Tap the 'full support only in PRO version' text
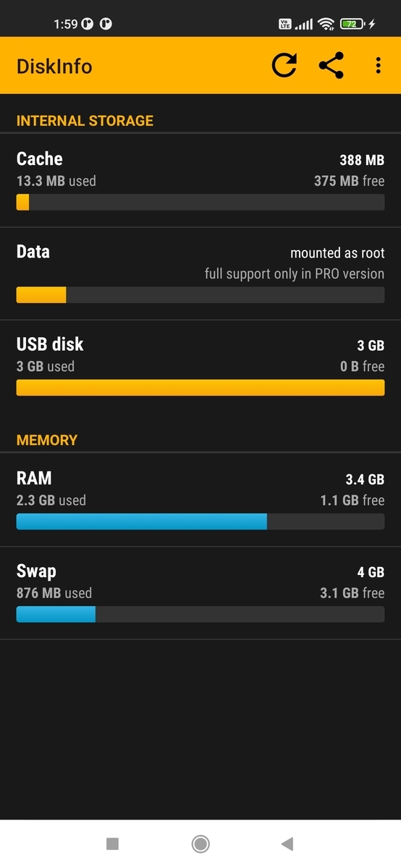Viewport: 401px width, 868px height. (x=295, y=274)
